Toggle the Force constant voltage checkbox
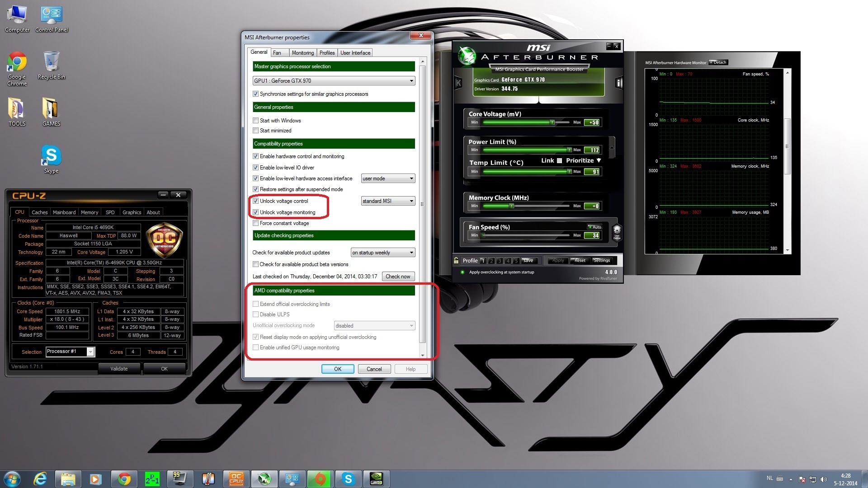The width and height of the screenshot is (868, 488). (256, 223)
